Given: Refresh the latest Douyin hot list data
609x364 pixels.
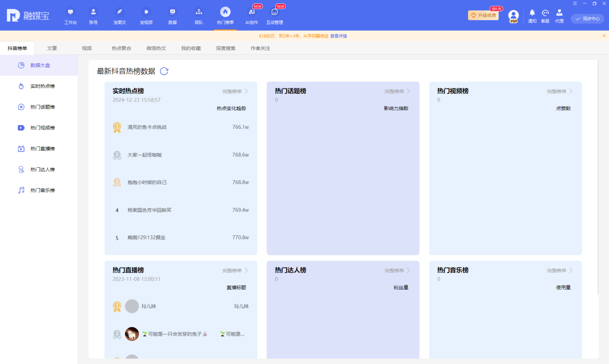Looking at the screenshot, I should (164, 71).
